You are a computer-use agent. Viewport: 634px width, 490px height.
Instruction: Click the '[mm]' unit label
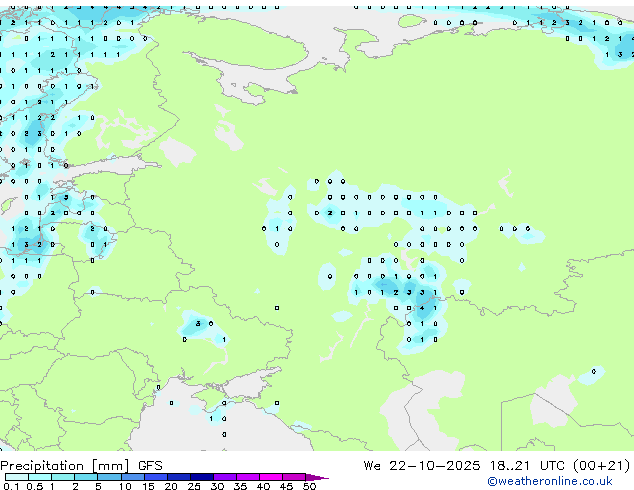[x=111, y=466]
